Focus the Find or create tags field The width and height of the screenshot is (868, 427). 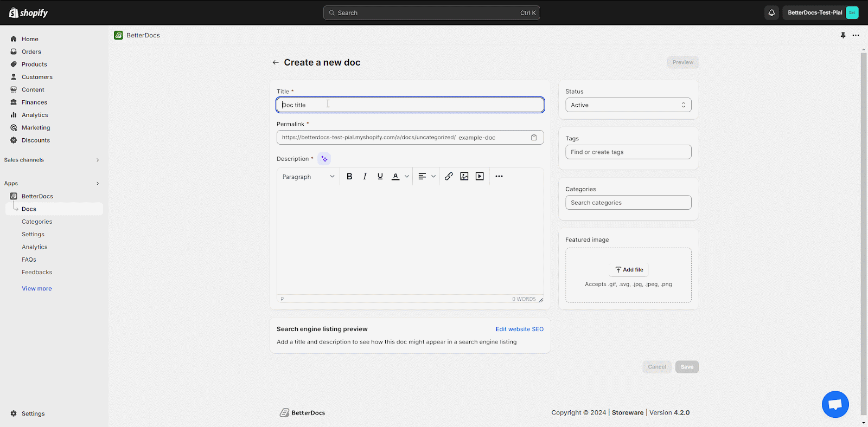628,152
